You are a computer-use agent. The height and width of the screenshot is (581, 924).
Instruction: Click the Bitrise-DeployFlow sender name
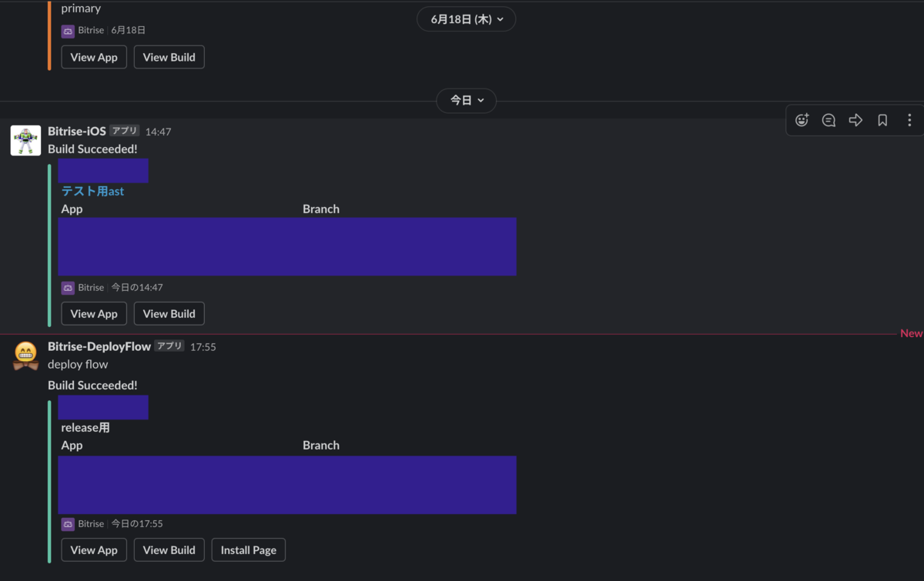[x=99, y=347]
